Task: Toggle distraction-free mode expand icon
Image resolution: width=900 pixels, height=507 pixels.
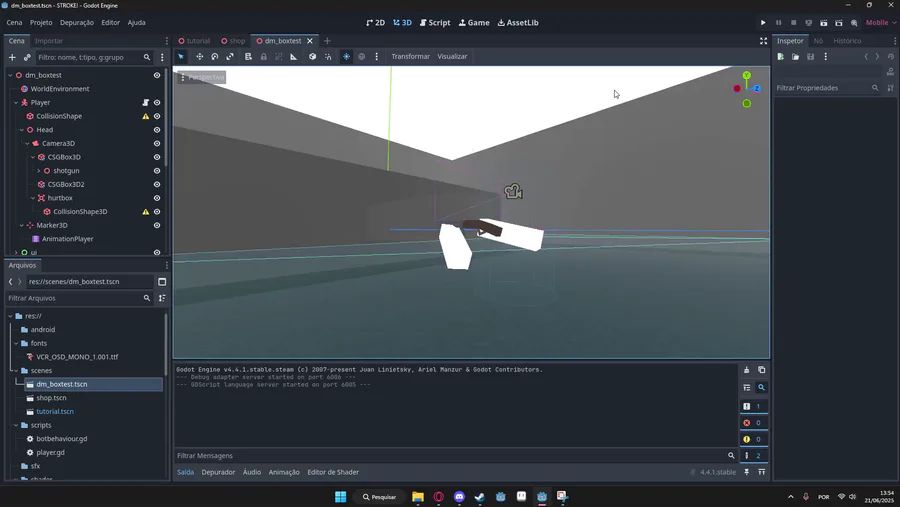Action: click(763, 41)
